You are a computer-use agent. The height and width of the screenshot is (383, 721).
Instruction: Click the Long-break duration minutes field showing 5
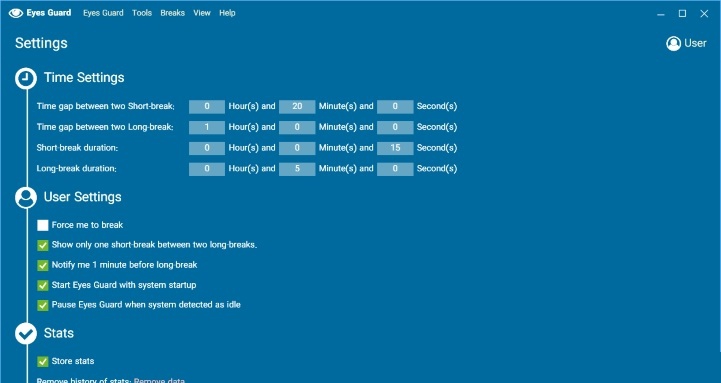click(x=297, y=169)
